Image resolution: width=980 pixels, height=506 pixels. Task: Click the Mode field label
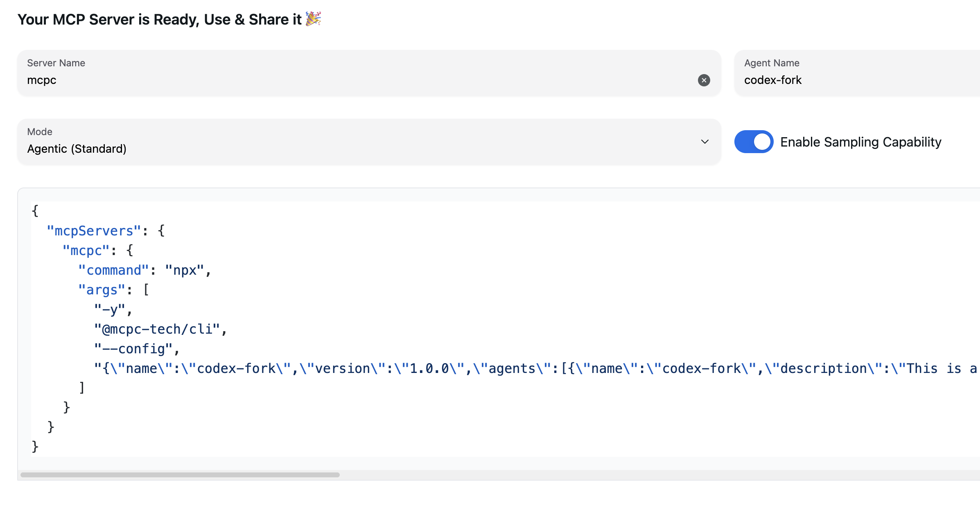40,132
